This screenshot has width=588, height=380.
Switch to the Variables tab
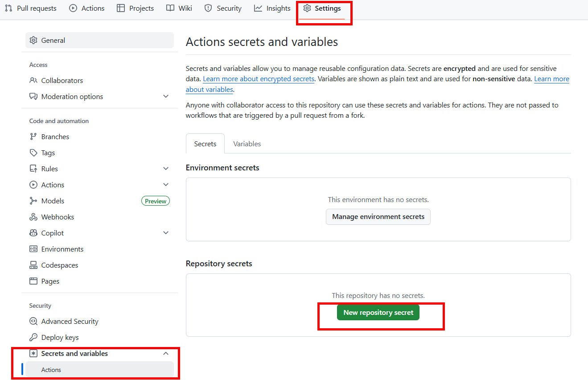tap(247, 144)
